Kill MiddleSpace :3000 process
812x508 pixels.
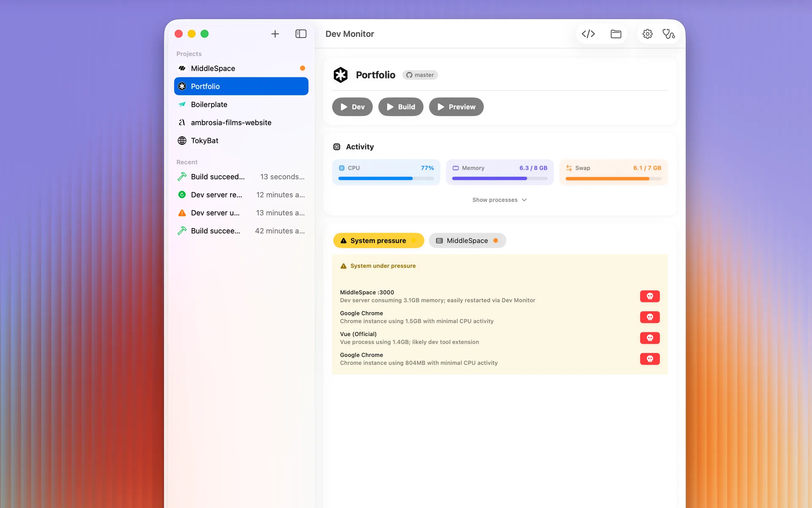(x=650, y=296)
